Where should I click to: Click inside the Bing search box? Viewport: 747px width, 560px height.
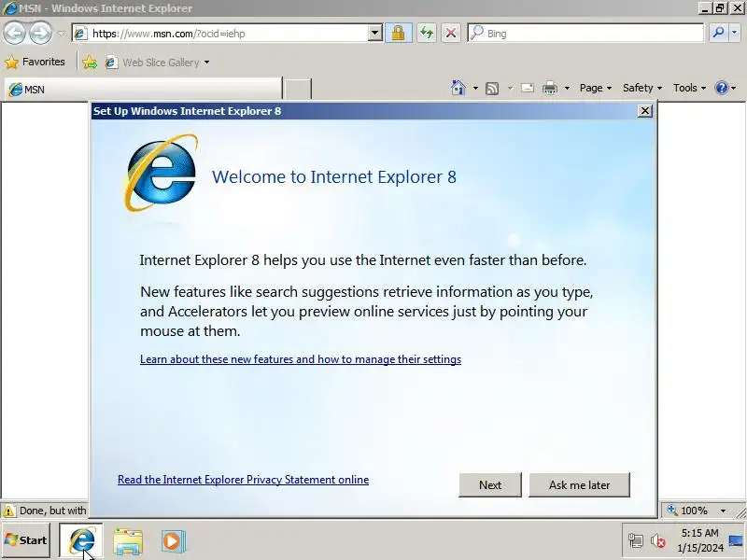click(586, 34)
